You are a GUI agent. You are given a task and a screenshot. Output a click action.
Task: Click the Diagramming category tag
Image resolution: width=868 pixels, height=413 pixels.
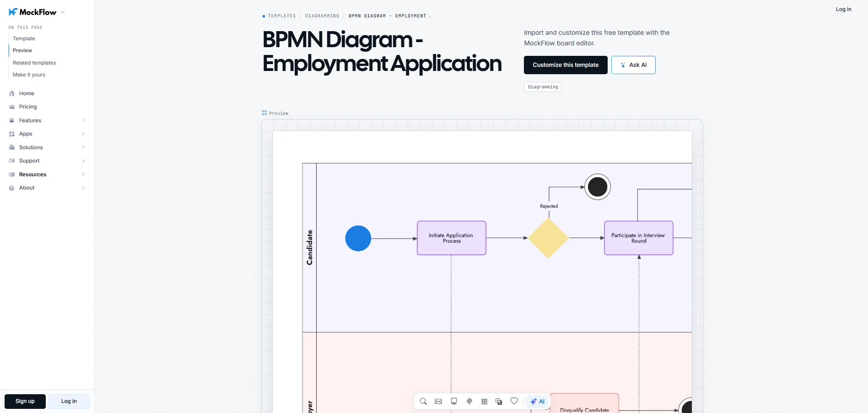(543, 87)
